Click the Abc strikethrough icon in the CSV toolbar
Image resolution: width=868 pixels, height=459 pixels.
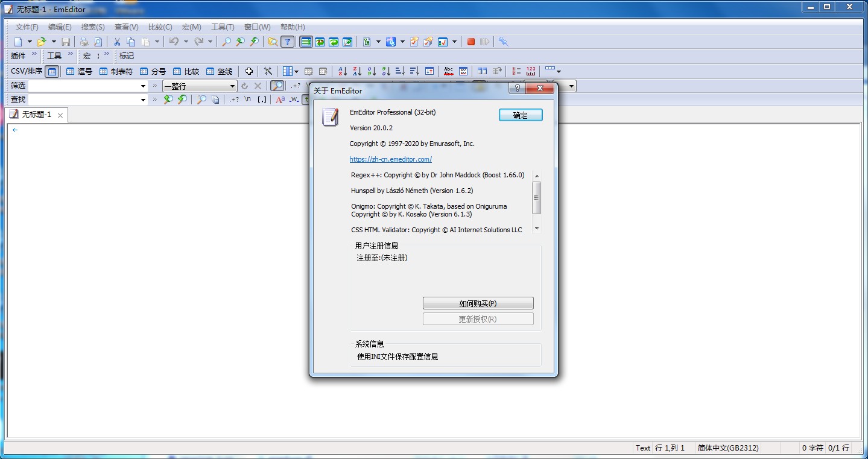[448, 71]
